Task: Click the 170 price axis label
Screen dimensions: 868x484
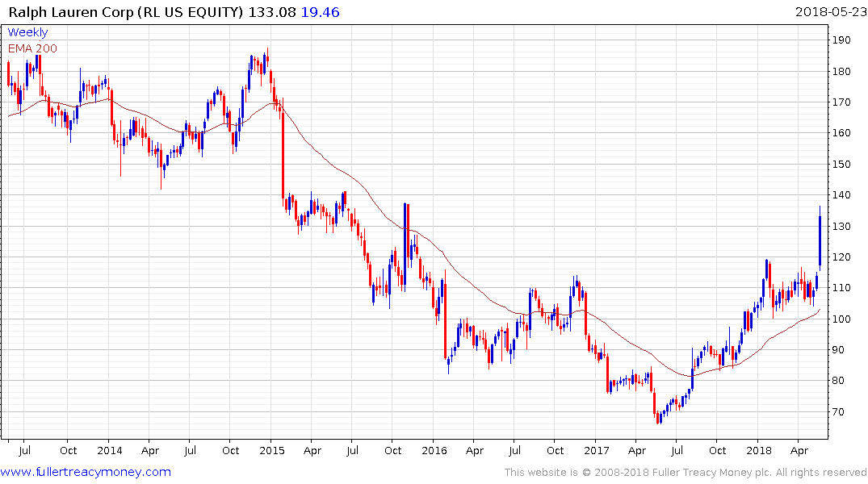Action: pos(841,102)
